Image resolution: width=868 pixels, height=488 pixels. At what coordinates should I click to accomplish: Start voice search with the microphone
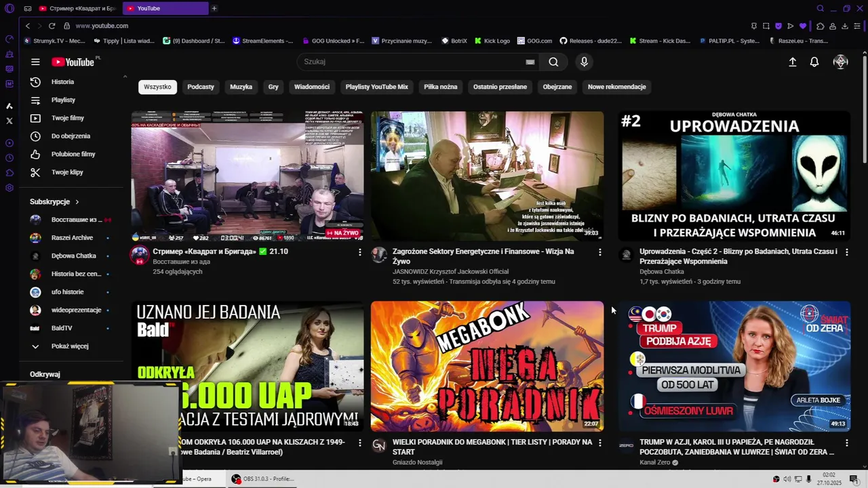584,62
